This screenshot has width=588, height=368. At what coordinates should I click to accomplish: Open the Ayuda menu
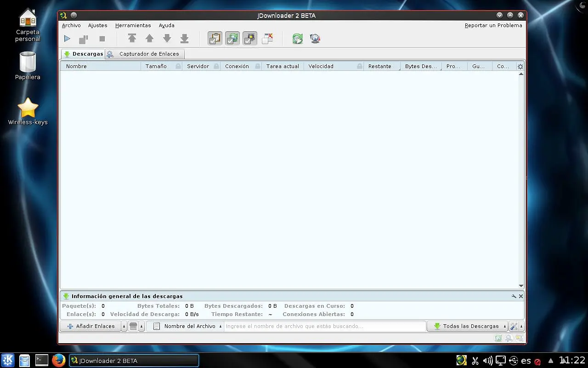(167, 25)
